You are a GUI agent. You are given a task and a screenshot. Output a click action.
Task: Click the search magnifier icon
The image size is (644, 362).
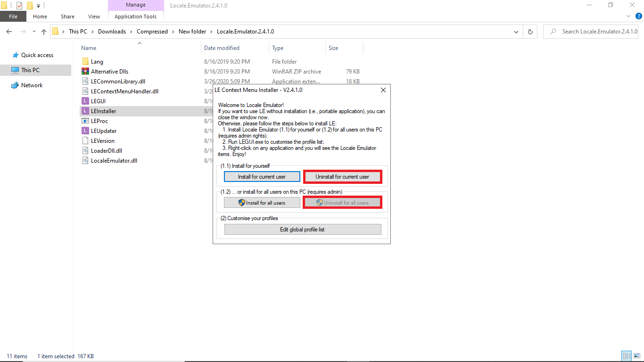tap(553, 32)
